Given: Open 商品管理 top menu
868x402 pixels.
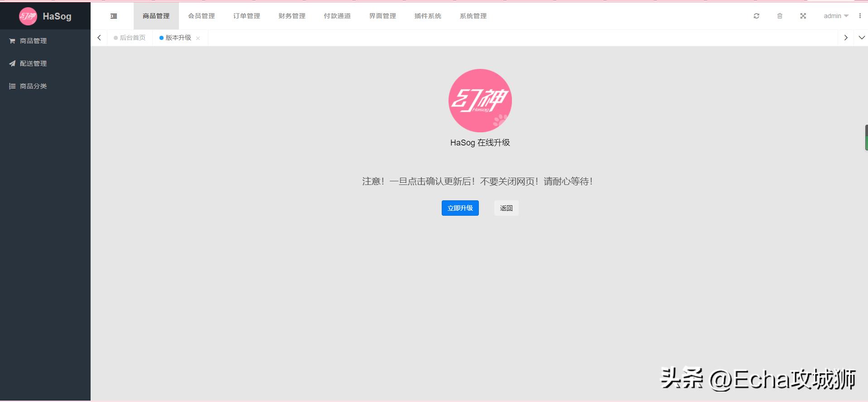Looking at the screenshot, I should (x=156, y=16).
